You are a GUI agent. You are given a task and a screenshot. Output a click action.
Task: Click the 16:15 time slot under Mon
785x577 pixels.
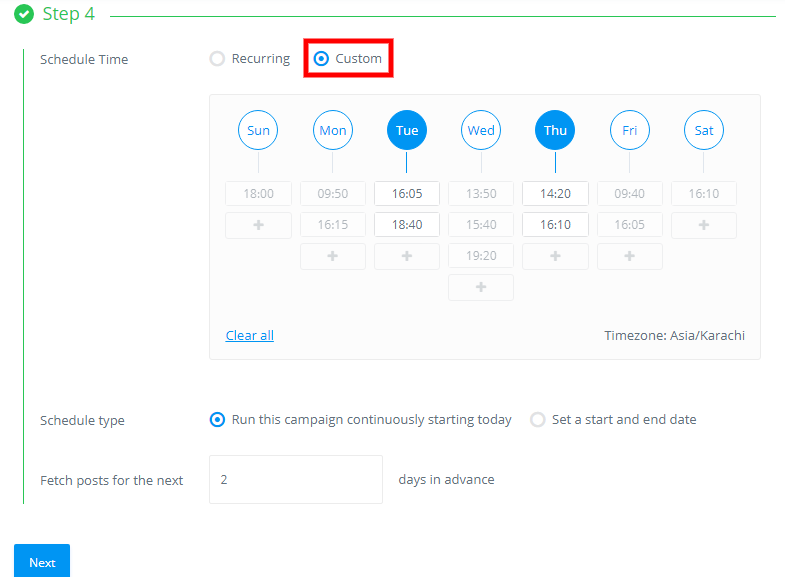[x=332, y=225]
